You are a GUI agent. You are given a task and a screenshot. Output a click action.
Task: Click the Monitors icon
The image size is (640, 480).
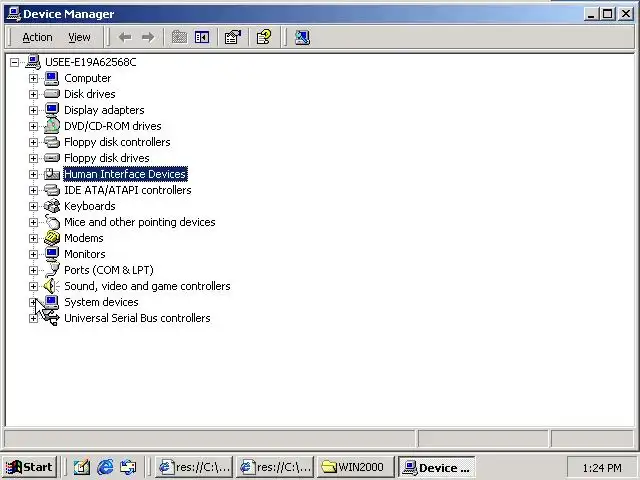click(x=52, y=254)
